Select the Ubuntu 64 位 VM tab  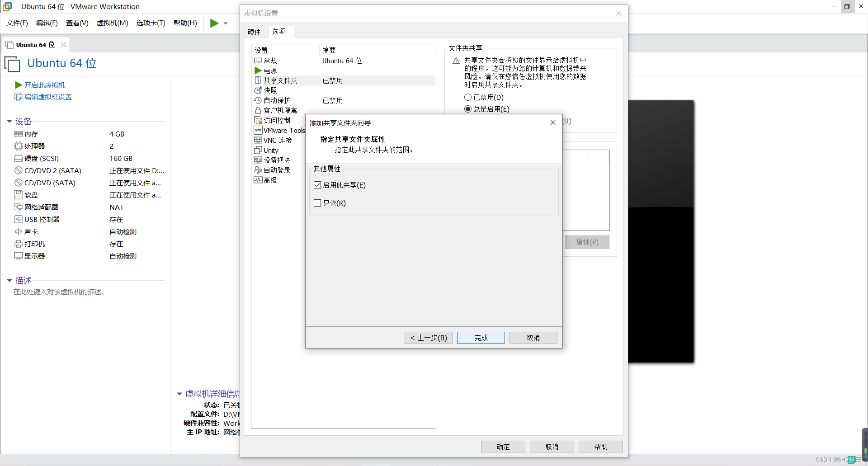35,44
